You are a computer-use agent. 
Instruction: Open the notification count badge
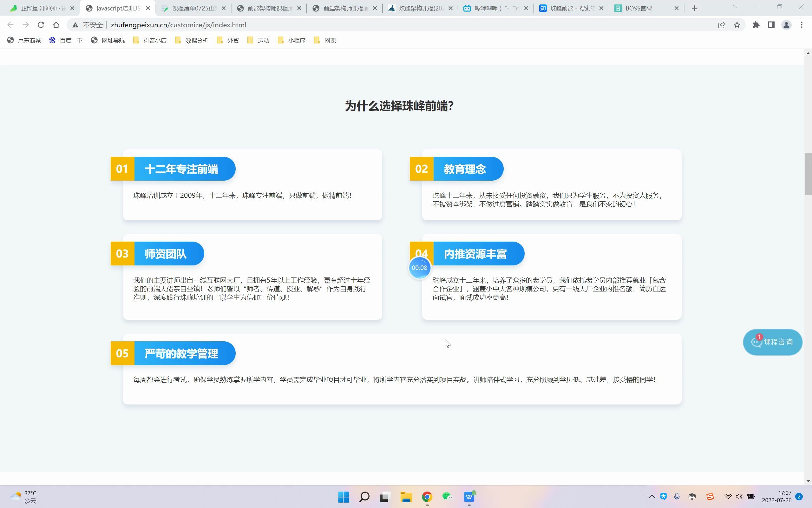(799, 497)
